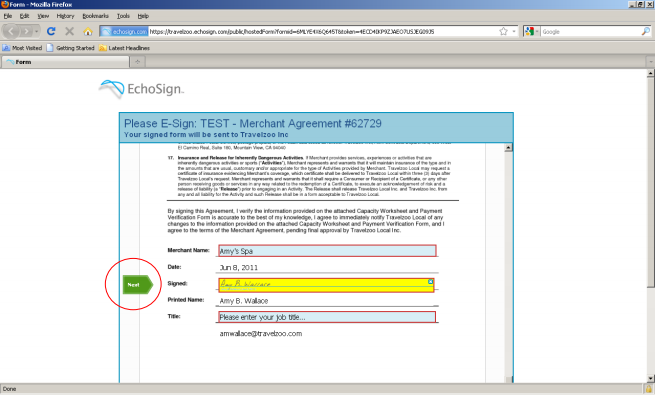Image resolution: width=655 pixels, height=395 pixels.
Task: Click the Title job title input field
Action: coord(327,317)
